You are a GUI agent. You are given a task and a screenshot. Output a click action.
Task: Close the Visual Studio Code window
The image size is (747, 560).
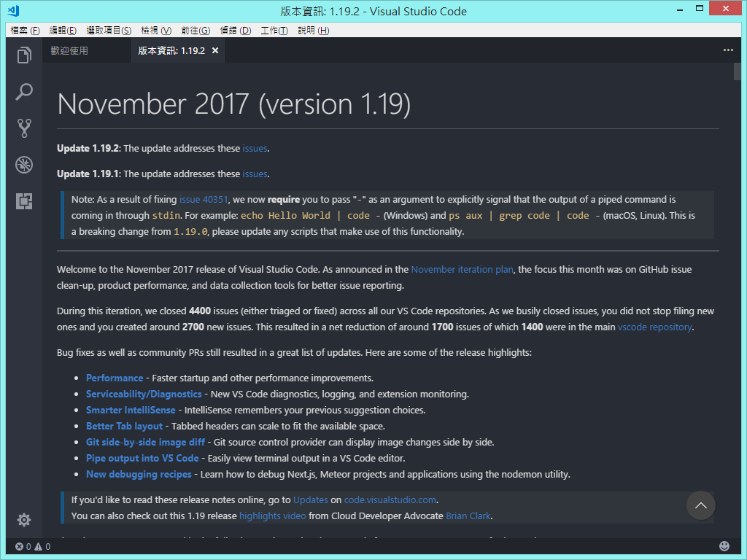click(725, 9)
